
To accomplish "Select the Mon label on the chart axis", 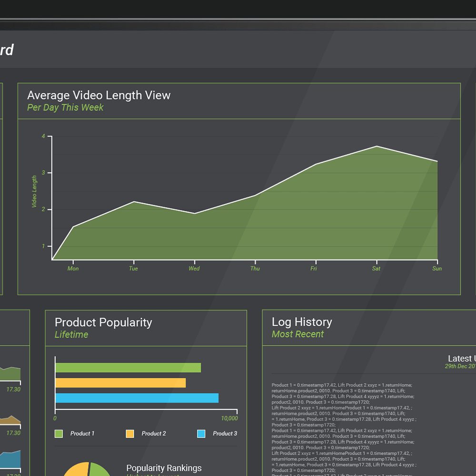I will tap(73, 268).
